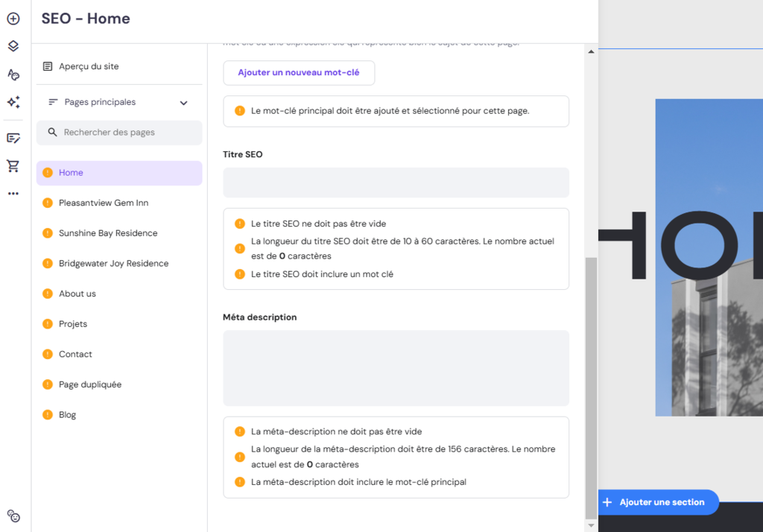Open the online store cart icon

pyautogui.click(x=13, y=165)
